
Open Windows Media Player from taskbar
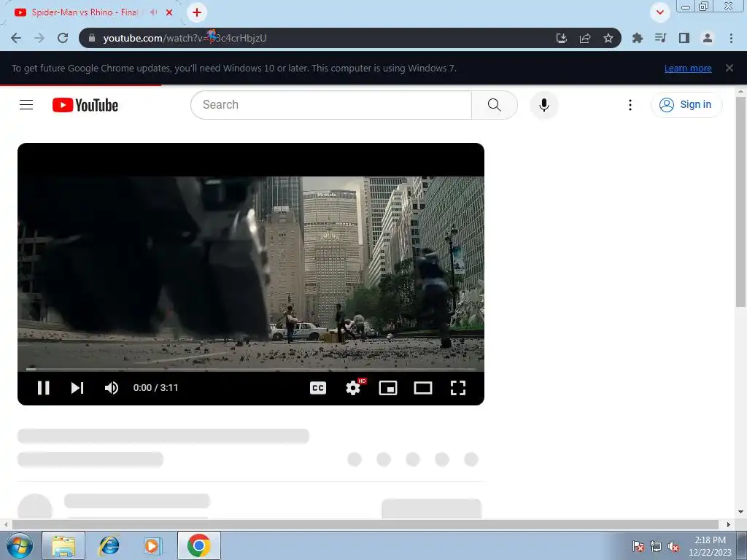pyautogui.click(x=153, y=545)
